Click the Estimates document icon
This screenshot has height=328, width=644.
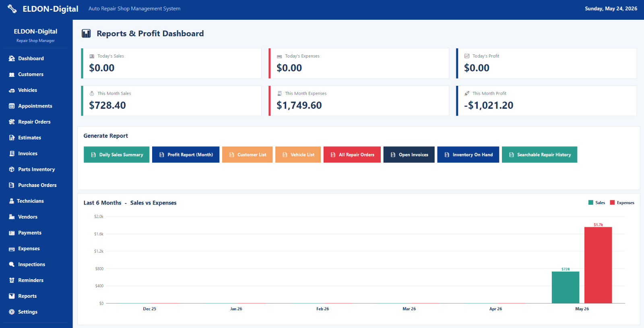(x=12, y=138)
